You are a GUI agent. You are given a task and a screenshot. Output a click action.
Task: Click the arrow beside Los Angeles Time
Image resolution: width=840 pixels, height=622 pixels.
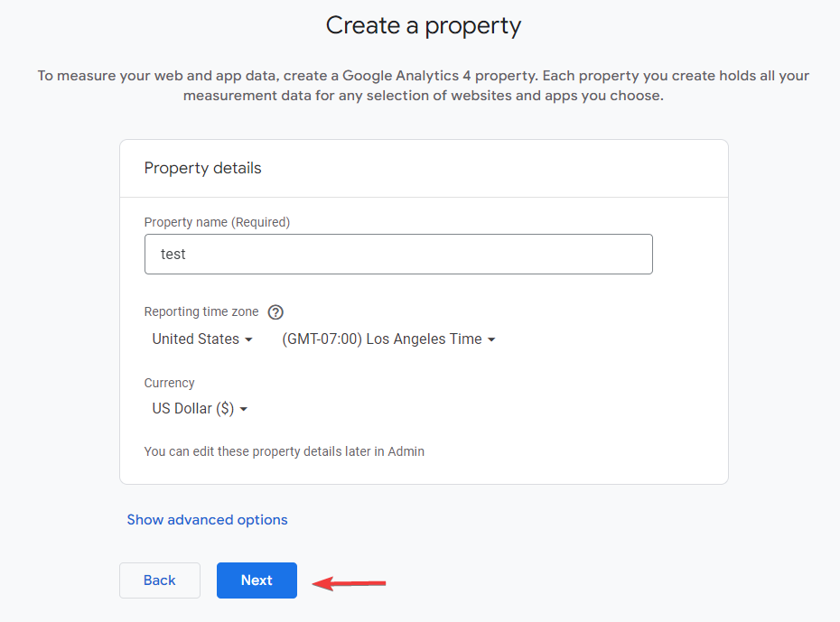491,339
